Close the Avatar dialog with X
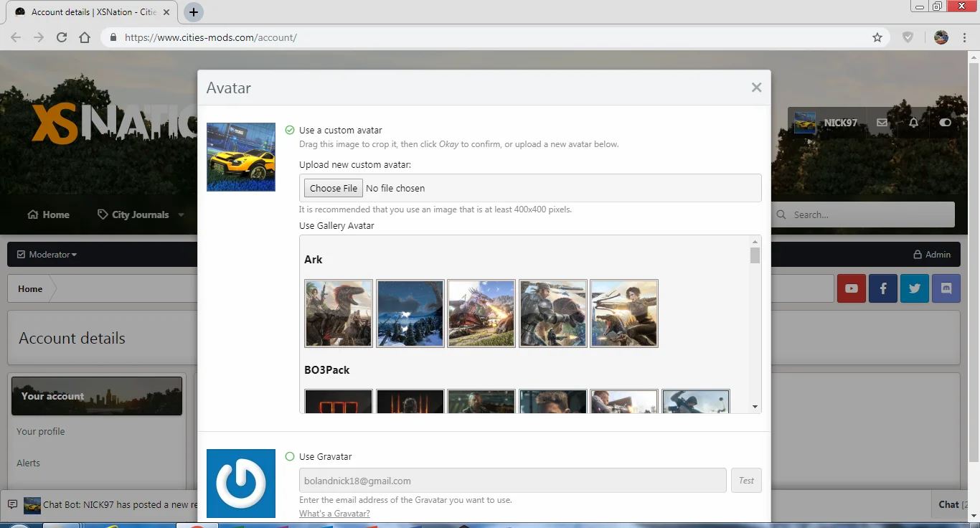This screenshot has height=528, width=980. pos(756,88)
